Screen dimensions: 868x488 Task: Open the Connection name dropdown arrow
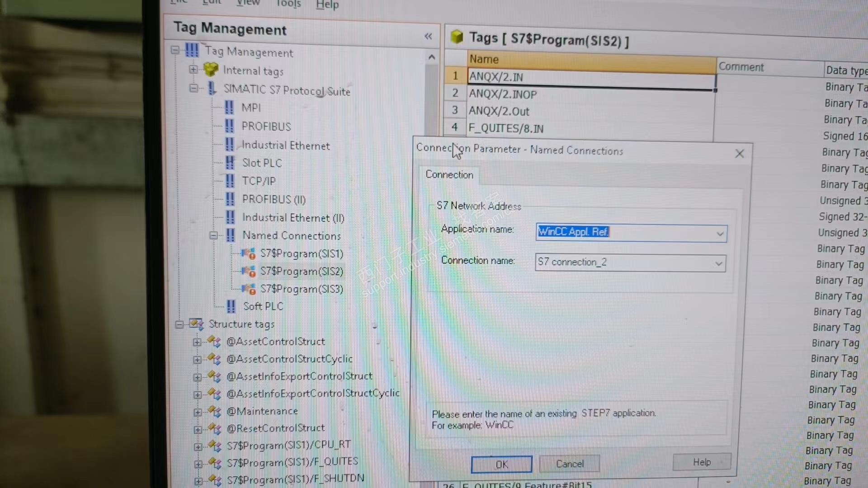point(718,263)
